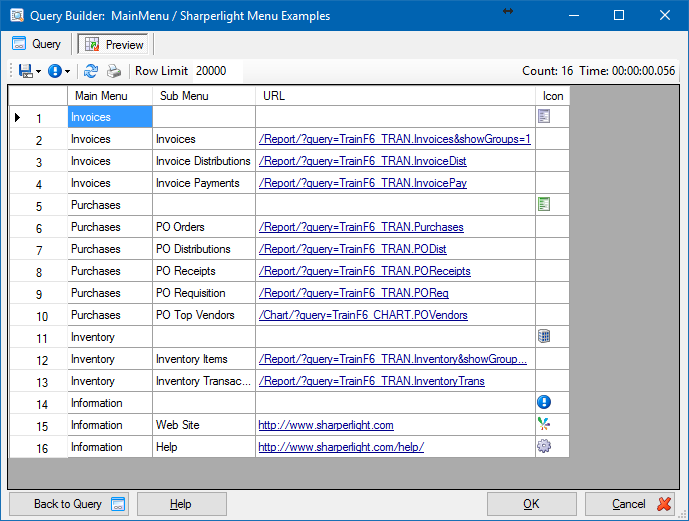Screen dimensions: 689x521
Task: Open the CHART.POVendors chart link
Action: point(363,315)
